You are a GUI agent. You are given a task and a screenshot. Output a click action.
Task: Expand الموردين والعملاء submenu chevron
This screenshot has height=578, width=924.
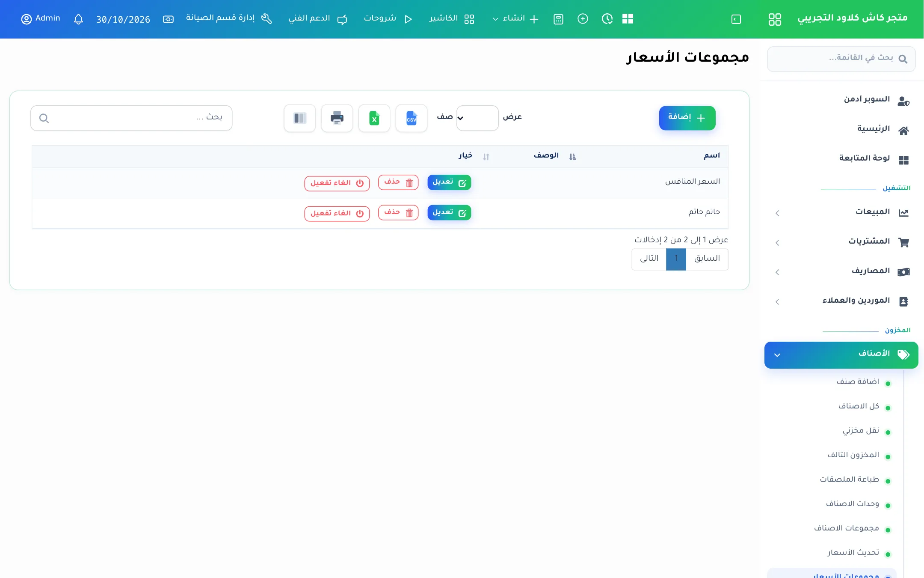click(x=777, y=302)
